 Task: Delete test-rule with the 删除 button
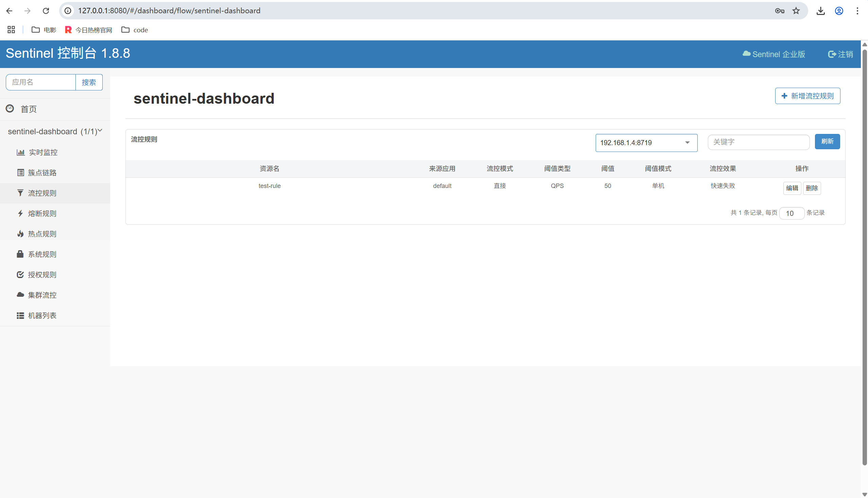click(x=812, y=188)
